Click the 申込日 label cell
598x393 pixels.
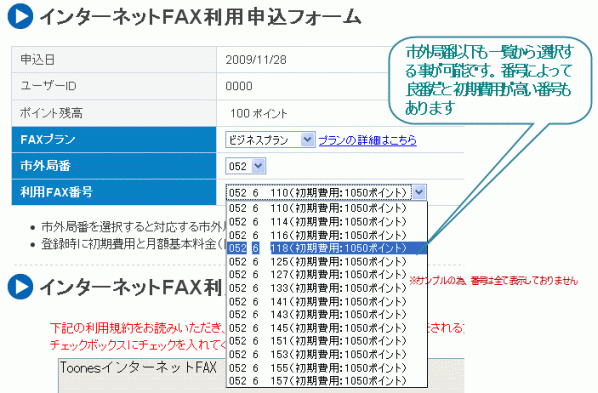coord(114,60)
